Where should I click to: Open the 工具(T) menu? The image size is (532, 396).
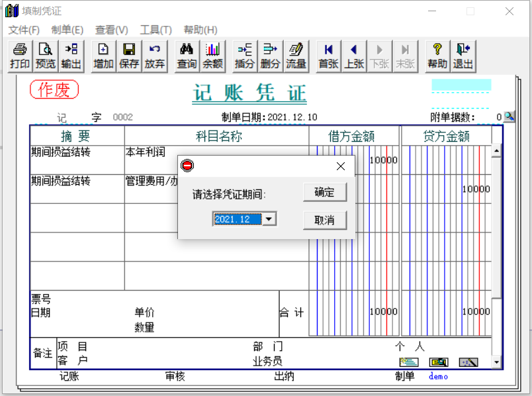155,30
